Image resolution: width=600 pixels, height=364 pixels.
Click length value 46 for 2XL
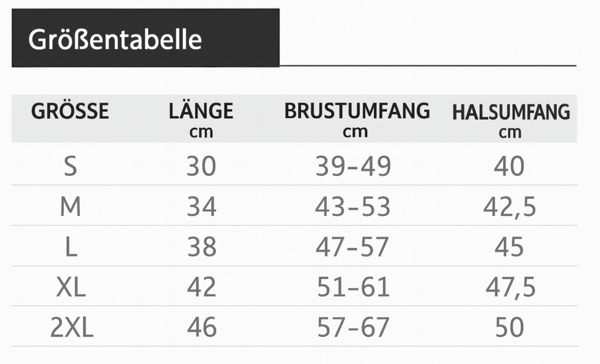click(x=202, y=328)
